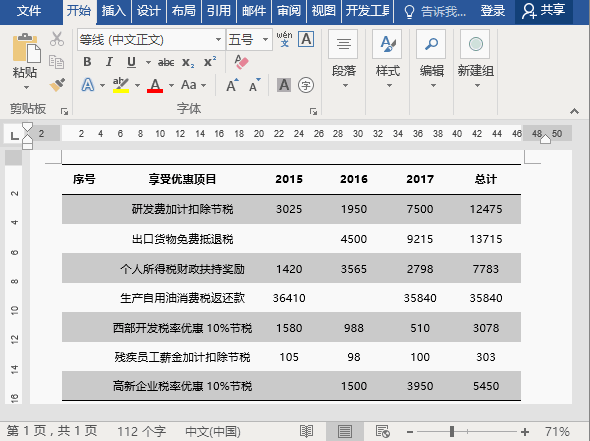590x441 pixels.
Task: Launch font dialog box launcher
Action: 313,111
